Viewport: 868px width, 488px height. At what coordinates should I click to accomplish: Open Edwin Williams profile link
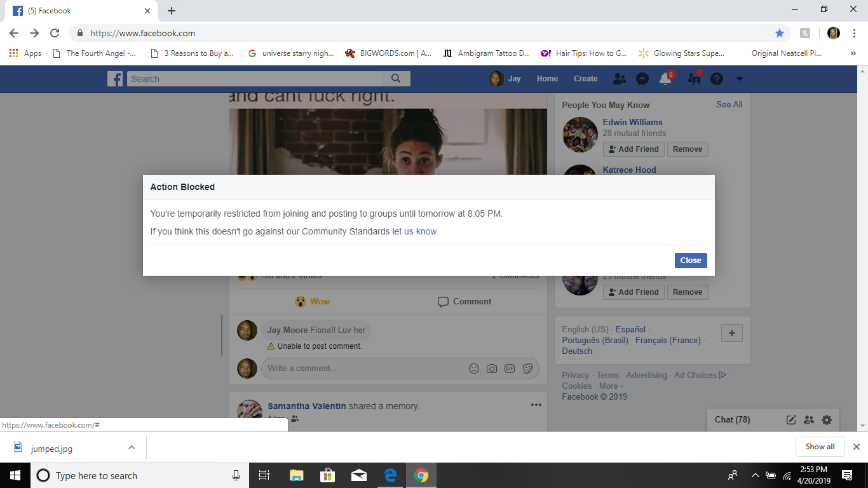click(632, 122)
